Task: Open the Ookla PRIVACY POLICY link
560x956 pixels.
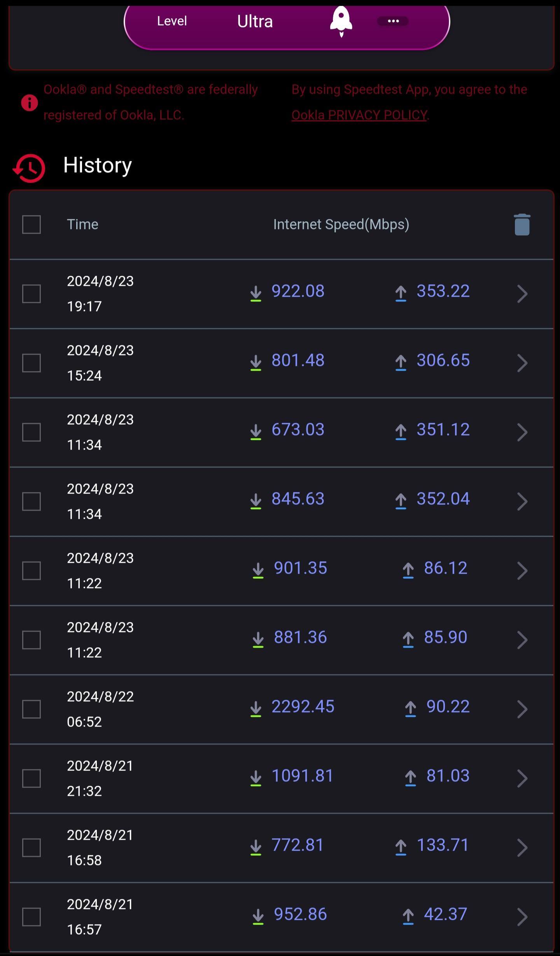Action: [359, 115]
